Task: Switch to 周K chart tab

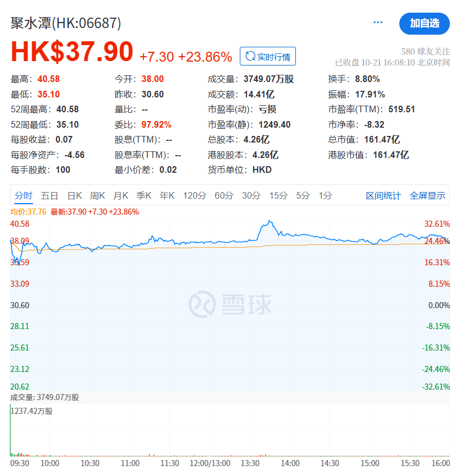Action: point(98,195)
